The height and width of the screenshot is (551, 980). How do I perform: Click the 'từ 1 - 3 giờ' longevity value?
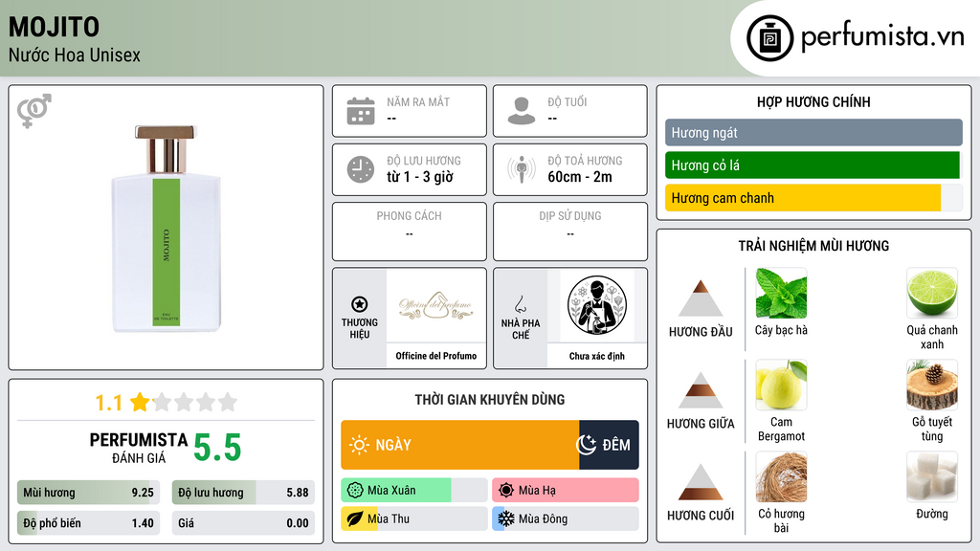419,177
